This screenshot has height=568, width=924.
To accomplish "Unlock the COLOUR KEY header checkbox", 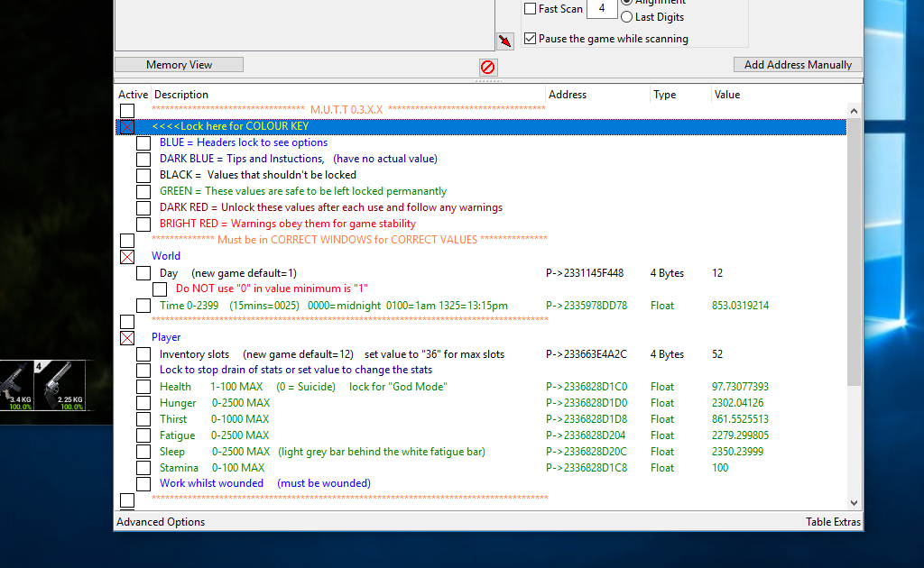I will (127, 126).
